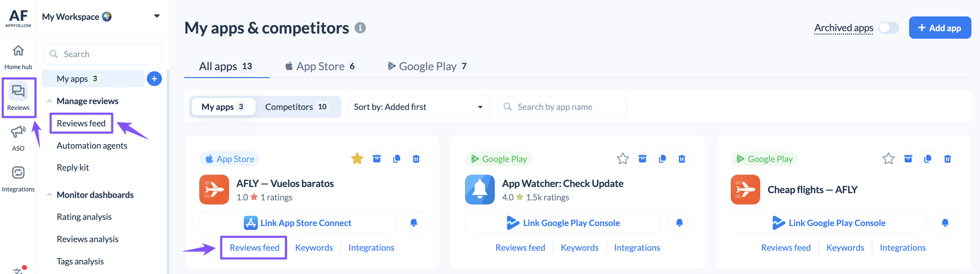Archive the Cheap flights — AFLY app
980x274 pixels.
pyautogui.click(x=908, y=159)
